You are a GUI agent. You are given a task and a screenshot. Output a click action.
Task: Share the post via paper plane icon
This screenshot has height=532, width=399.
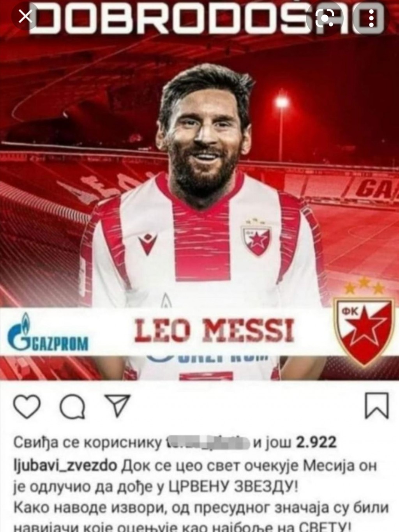pyautogui.click(x=118, y=405)
